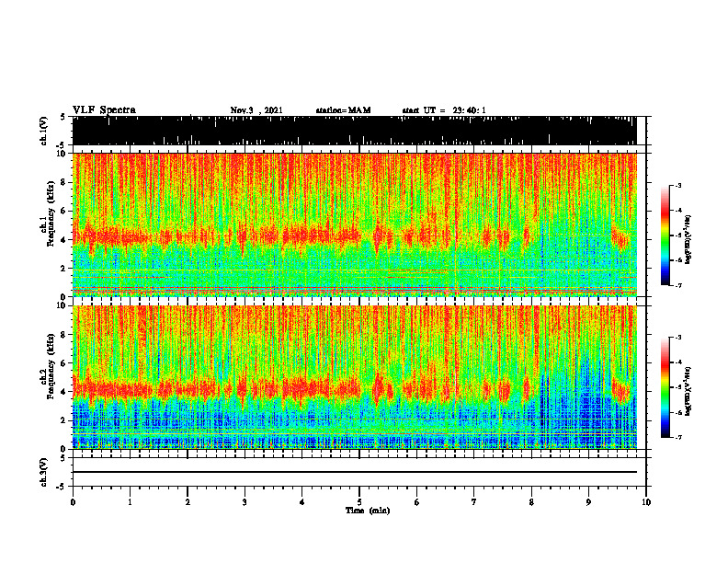Click the ch.1 "Frequency (kHz)" axis label
728x563 pixels.
51,213
